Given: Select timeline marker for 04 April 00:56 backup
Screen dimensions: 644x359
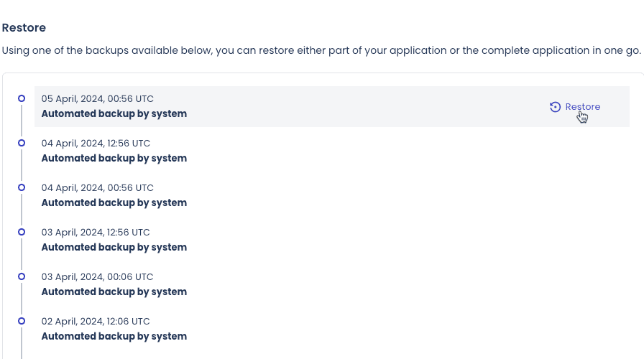Looking at the screenshot, I should 22,187.
